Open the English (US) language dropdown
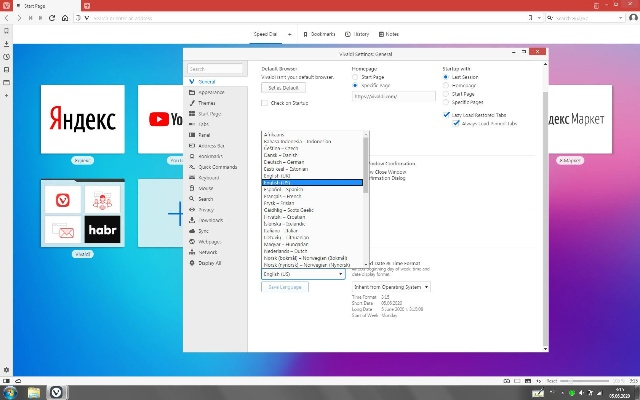Screen dimensions: 640x400 303,273
